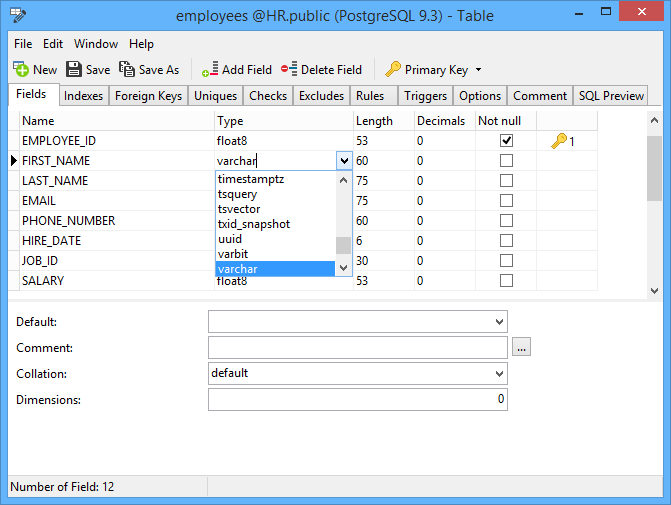The width and height of the screenshot is (671, 505).
Task: Select the HIRE_DATE field name cell
Action: coord(117,241)
